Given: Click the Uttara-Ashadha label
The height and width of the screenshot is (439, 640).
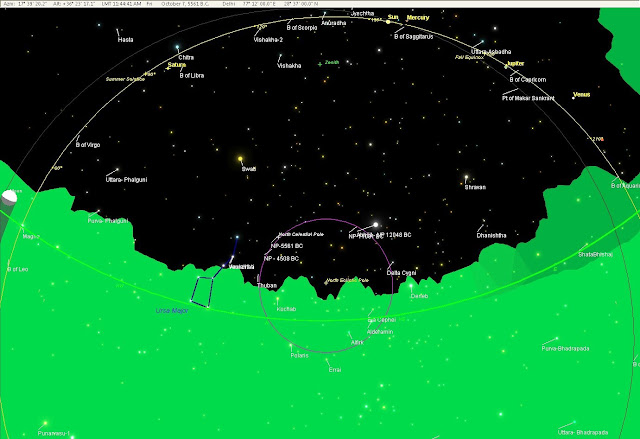Looking at the screenshot, I should tap(491, 52).
